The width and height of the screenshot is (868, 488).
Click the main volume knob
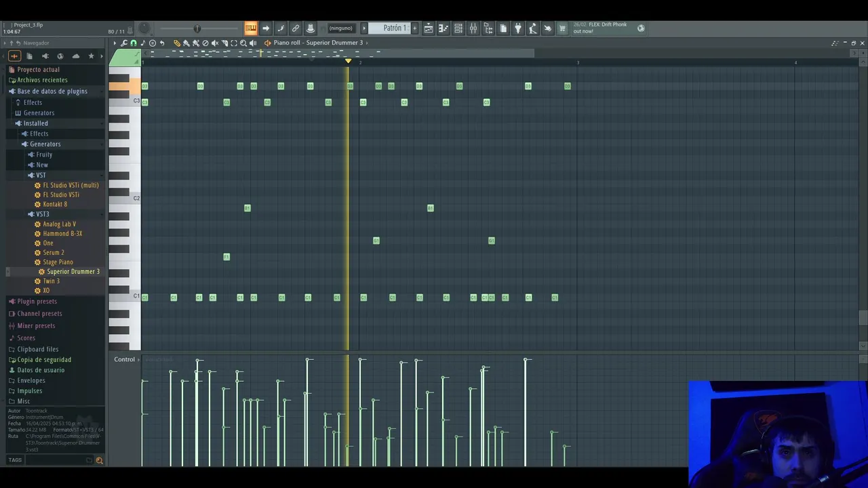[144, 28]
